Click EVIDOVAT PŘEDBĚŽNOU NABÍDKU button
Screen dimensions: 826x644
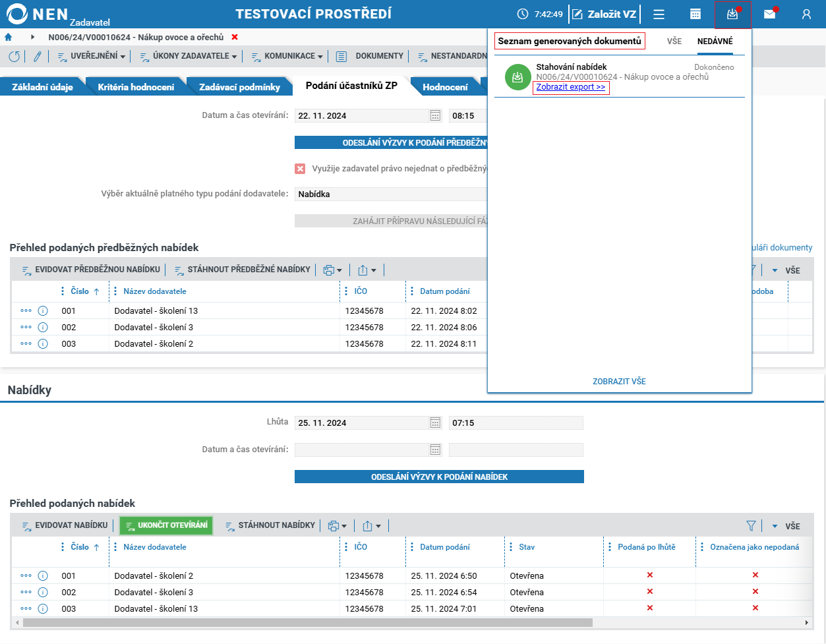(90, 270)
